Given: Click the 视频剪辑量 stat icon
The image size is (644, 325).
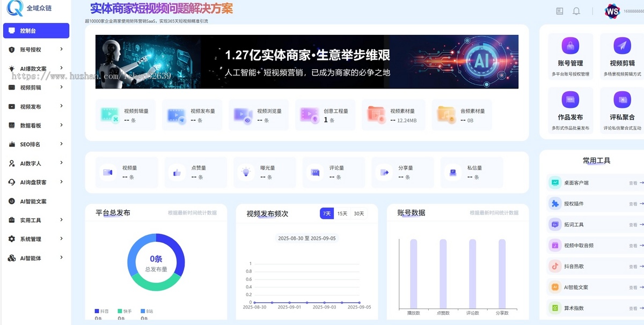Looking at the screenshot, I should pyautogui.click(x=109, y=115).
